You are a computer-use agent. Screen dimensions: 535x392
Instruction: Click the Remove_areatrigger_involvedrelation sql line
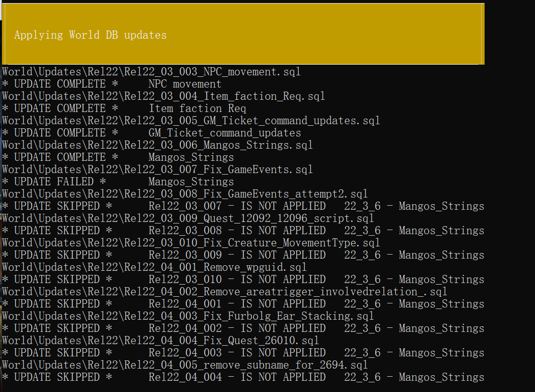tap(224, 292)
